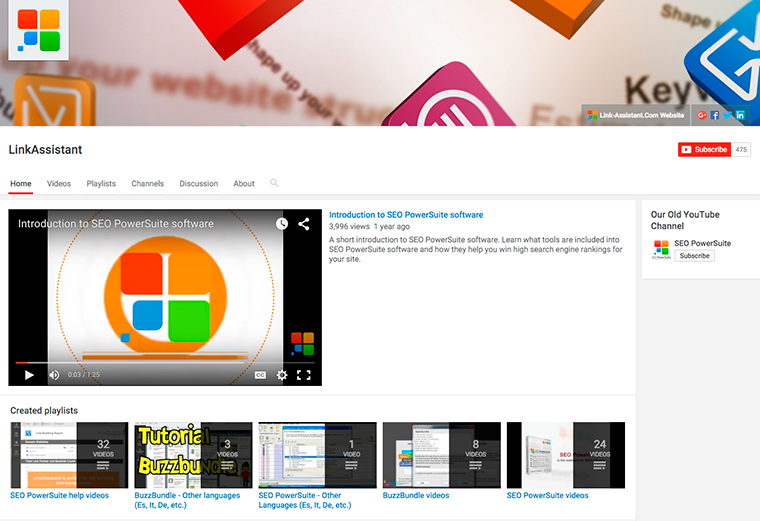Toggle closed captions CC on the video

[260, 375]
